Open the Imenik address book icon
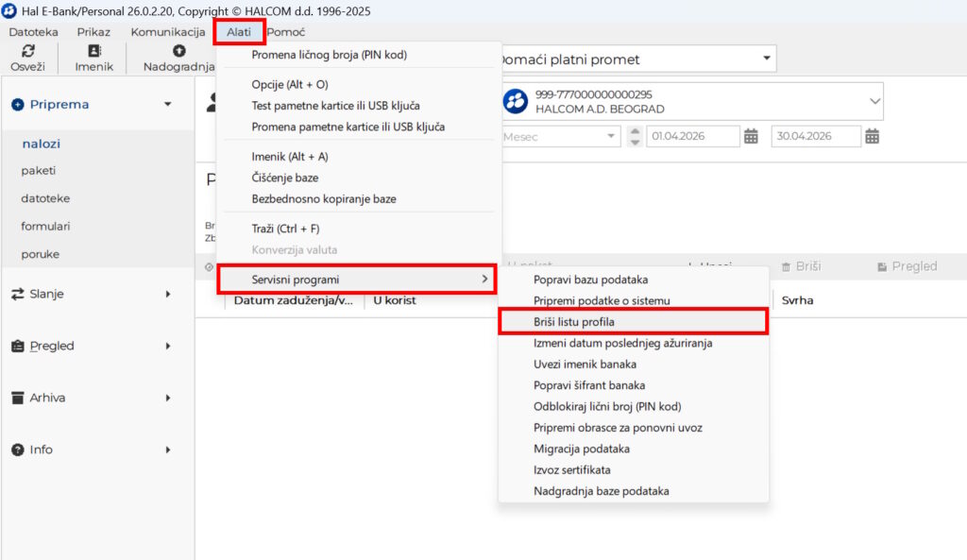Image resolution: width=967 pixels, height=560 pixels. (x=93, y=51)
